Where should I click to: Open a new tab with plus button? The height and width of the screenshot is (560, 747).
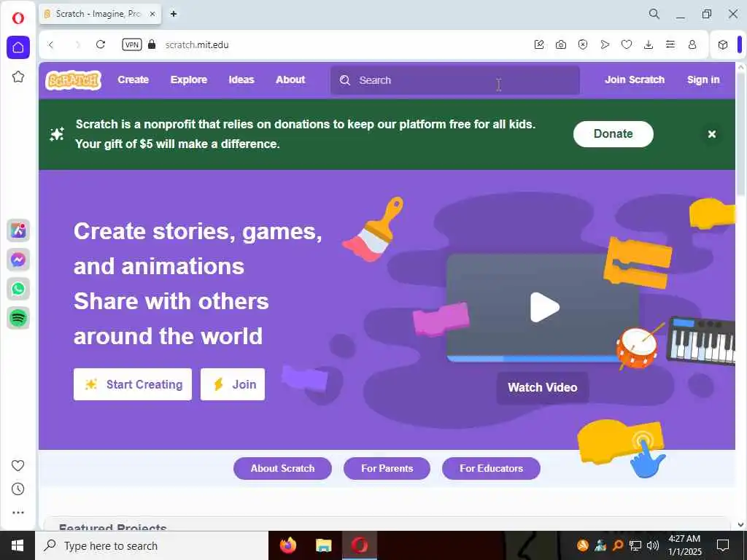tap(174, 14)
